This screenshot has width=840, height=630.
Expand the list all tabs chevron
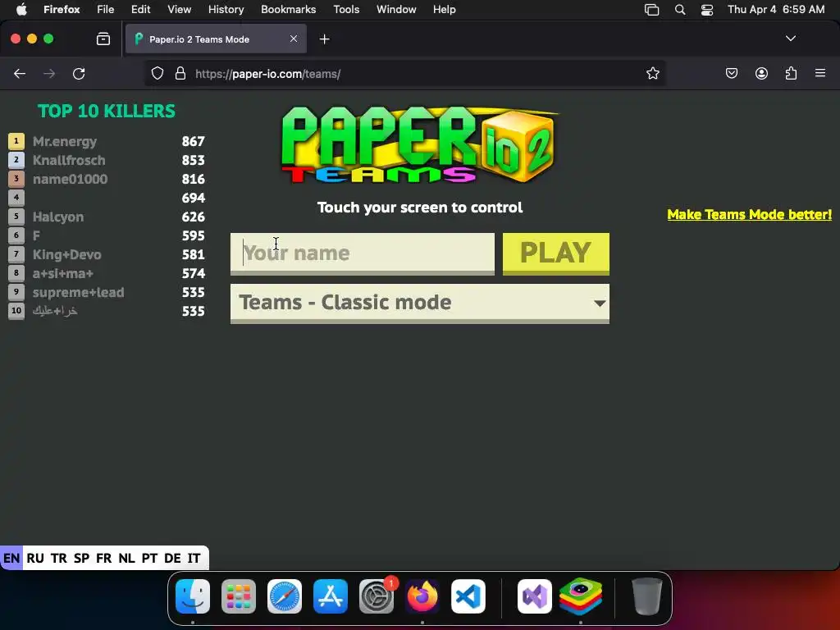tap(791, 39)
